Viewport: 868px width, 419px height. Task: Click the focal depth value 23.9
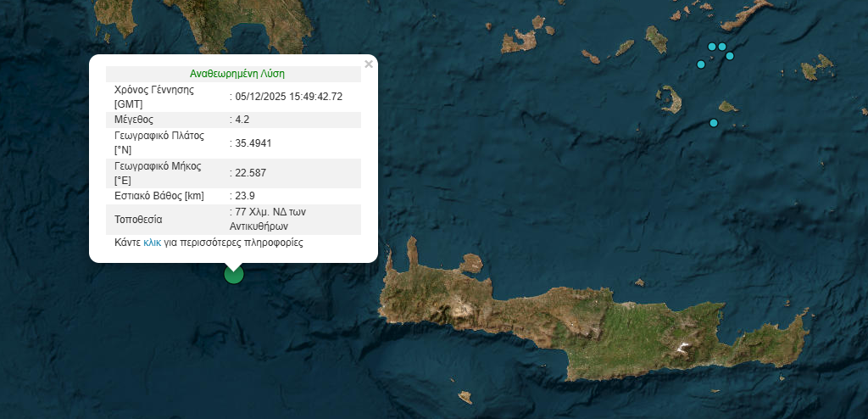(245, 196)
